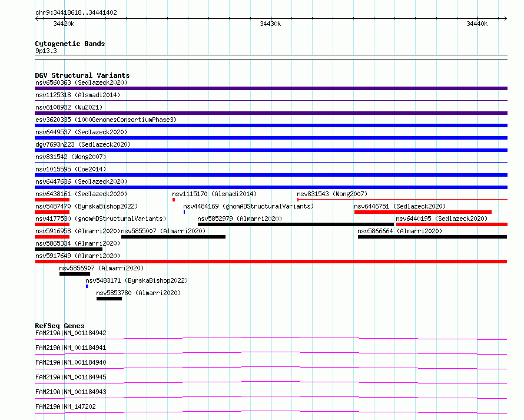
Task: Click the blue bar under esv3620335
Action: [x=271, y=125]
